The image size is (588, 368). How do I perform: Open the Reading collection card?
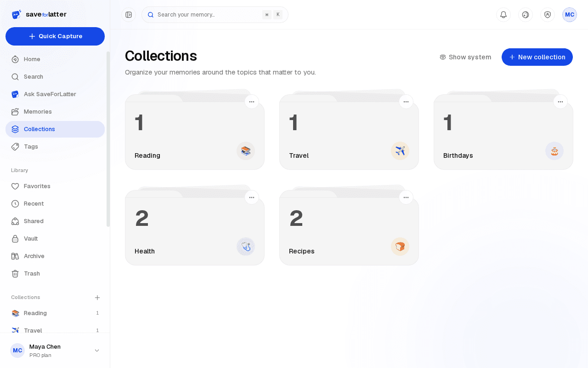point(195,132)
